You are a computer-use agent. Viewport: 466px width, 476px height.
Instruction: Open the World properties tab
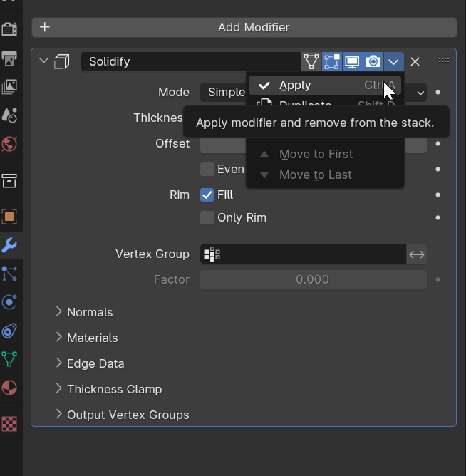[9, 144]
